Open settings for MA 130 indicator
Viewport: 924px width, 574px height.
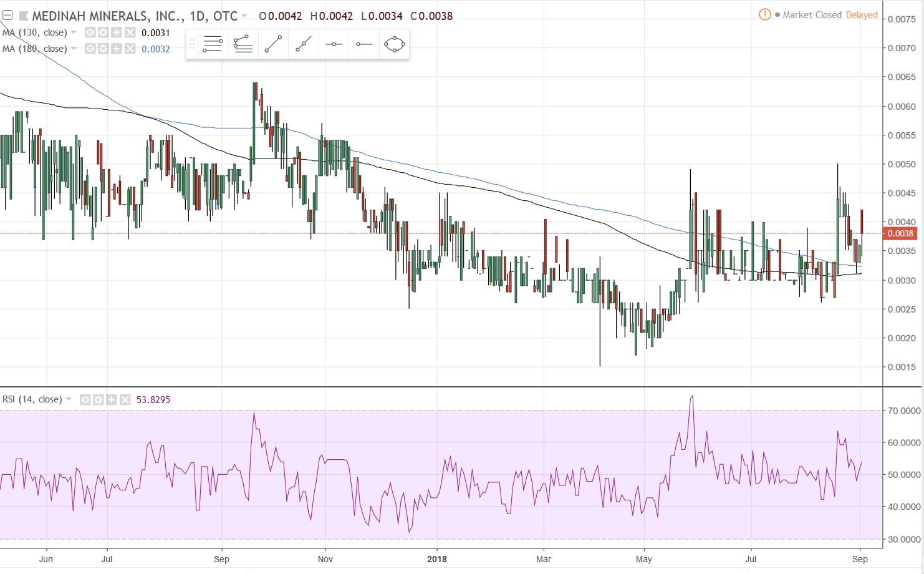[x=103, y=32]
